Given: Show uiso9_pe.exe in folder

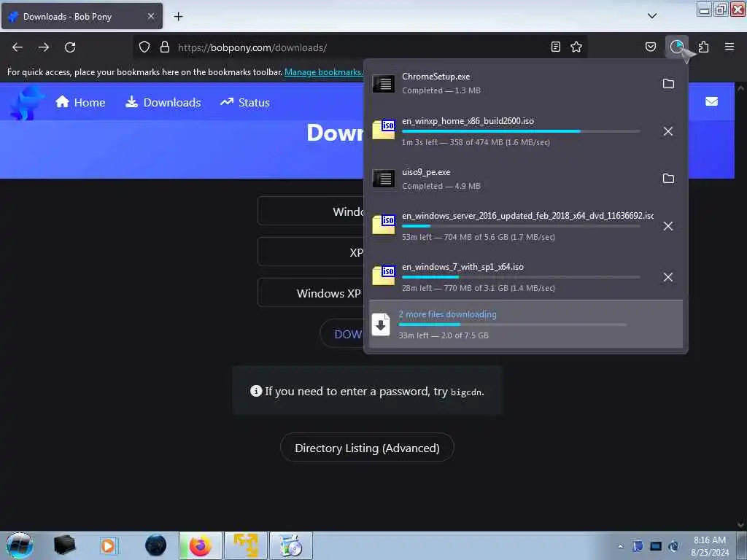Looking at the screenshot, I should pyautogui.click(x=668, y=179).
